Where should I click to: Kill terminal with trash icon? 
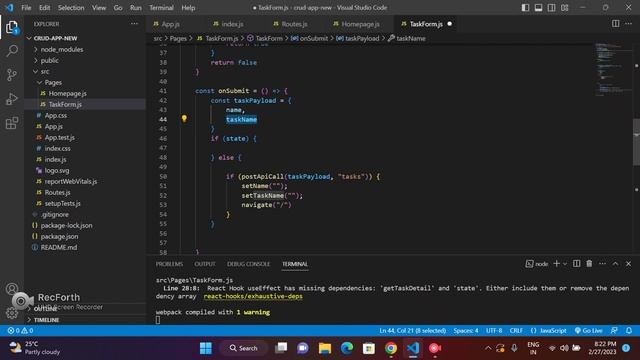tap(589, 264)
